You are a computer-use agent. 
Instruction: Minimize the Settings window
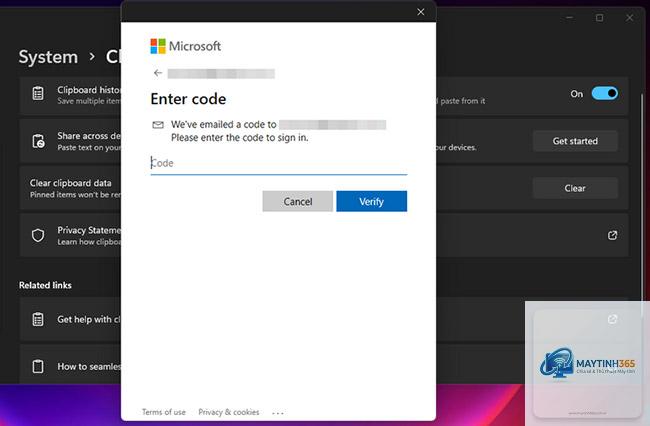tap(570, 18)
